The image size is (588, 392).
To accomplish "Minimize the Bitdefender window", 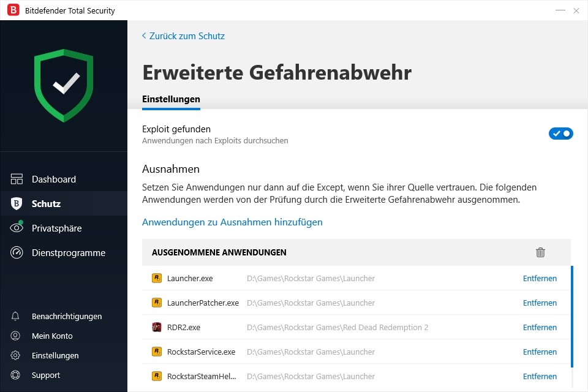I will click(560, 10).
